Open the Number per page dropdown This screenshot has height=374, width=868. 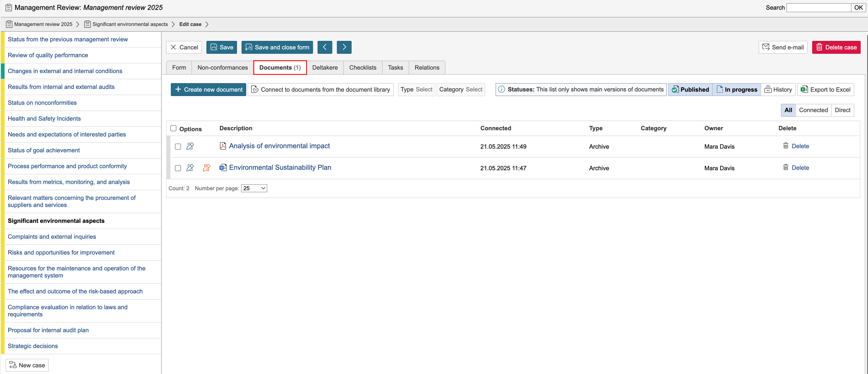[x=254, y=188]
